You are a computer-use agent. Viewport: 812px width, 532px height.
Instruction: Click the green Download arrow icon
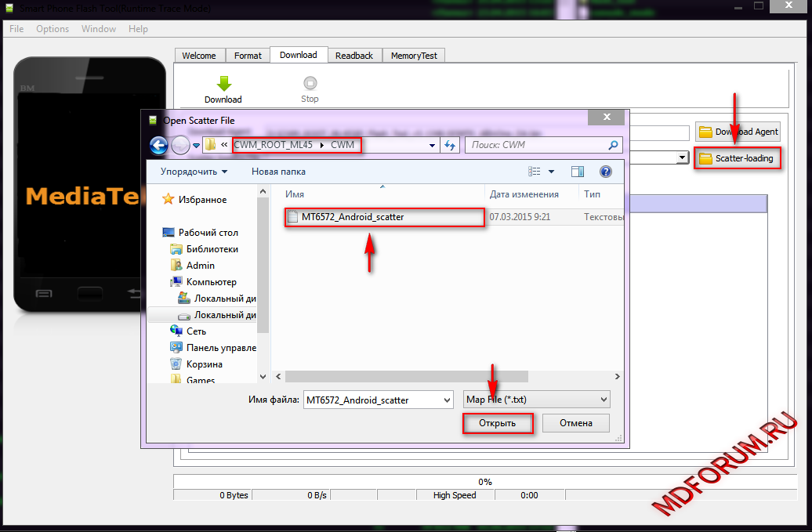(x=223, y=83)
